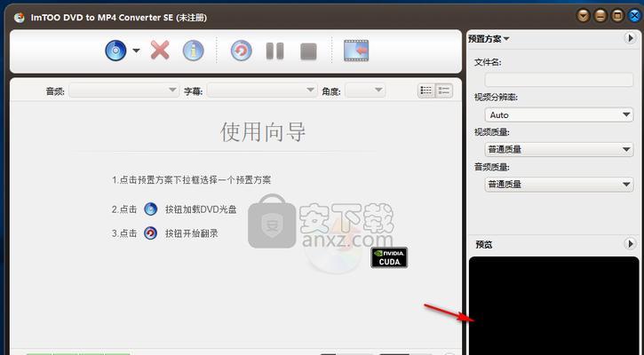Image resolution: width=644 pixels, height=355 pixels.
Task: Click the rip icon in step 3 of guide
Action: click(151, 233)
